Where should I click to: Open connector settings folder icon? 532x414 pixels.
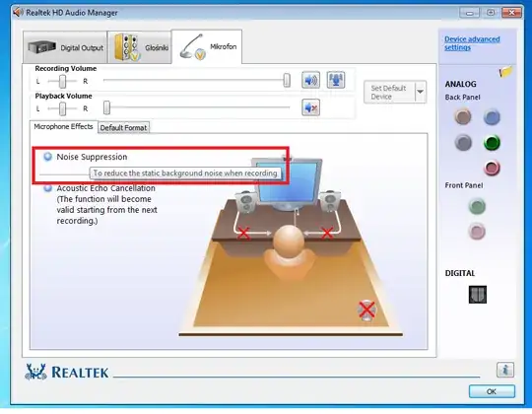tap(505, 72)
